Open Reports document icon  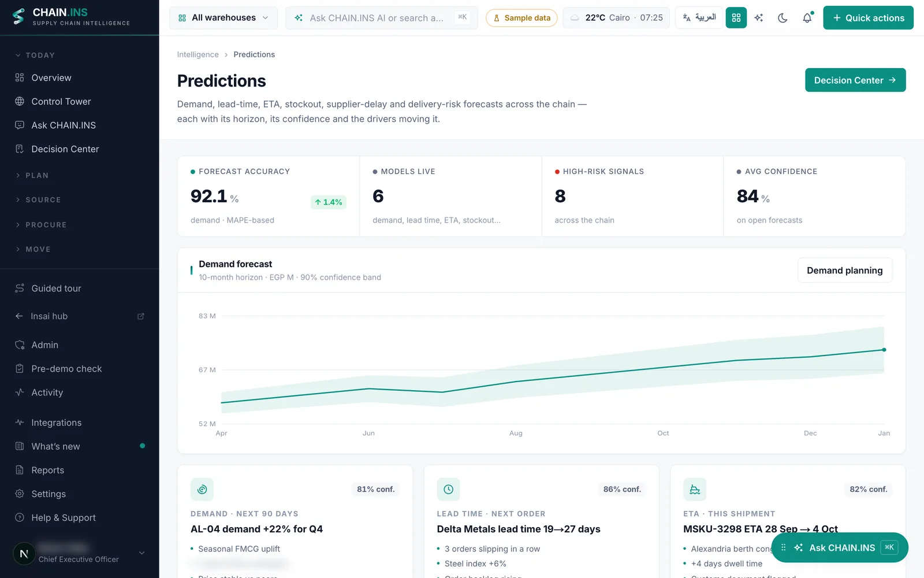coord(20,470)
